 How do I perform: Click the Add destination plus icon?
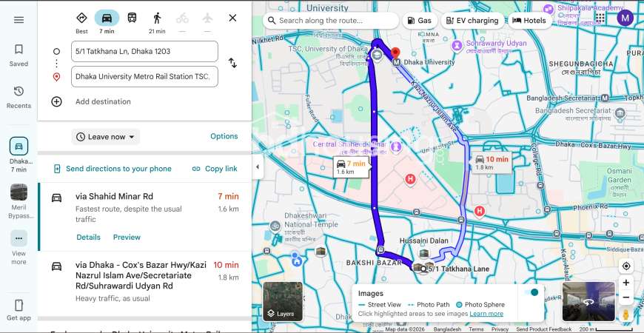pos(57,101)
